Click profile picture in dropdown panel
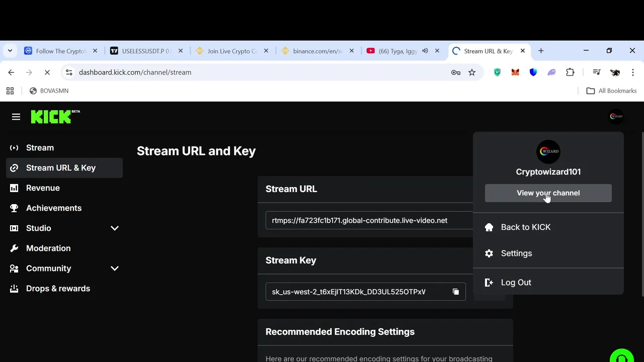This screenshot has height=362, width=644. coord(548,152)
